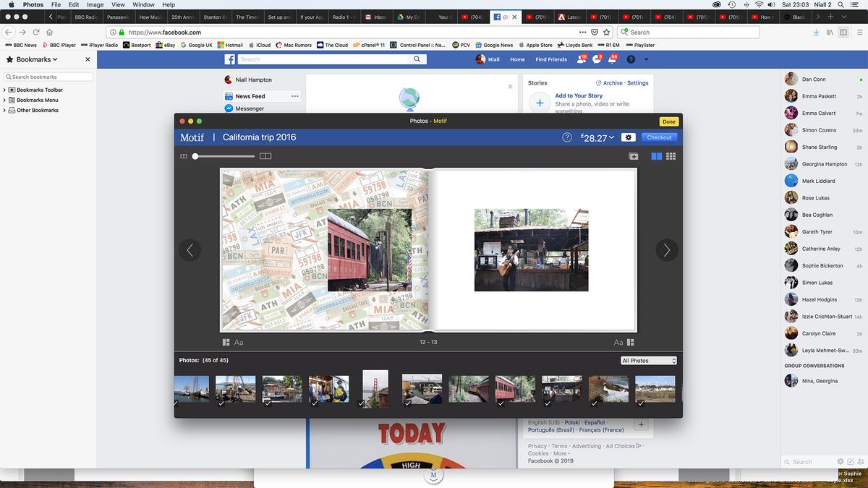The height and width of the screenshot is (488, 868).
Task: Open the Window menu in the menu bar
Action: (x=143, y=4)
